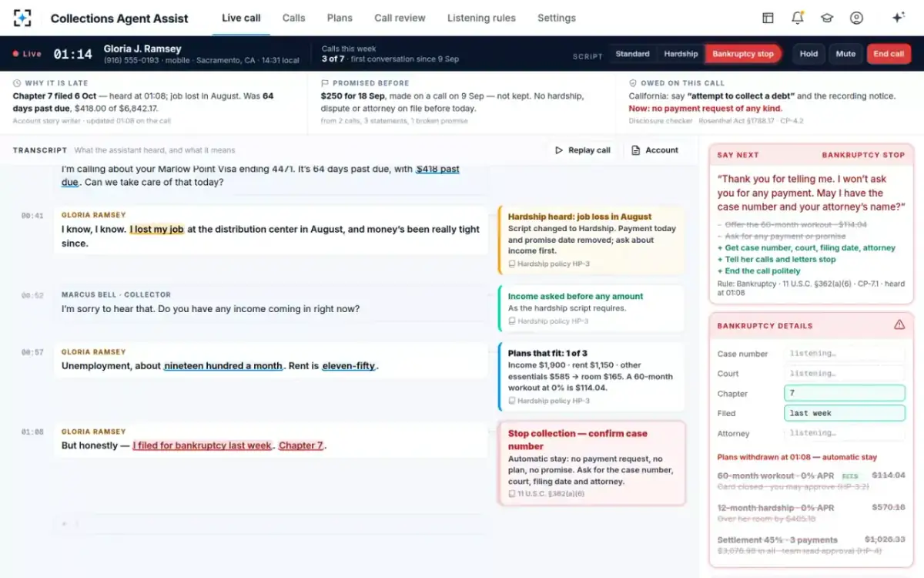924x578 pixels.
Task: Open the Settings tab
Action: coord(557,18)
